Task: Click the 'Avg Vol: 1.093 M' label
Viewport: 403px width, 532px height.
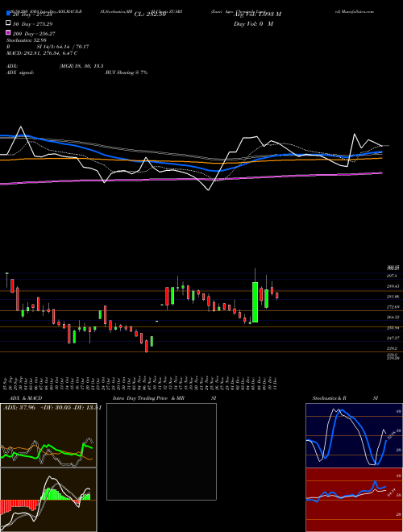Action: pos(257,15)
